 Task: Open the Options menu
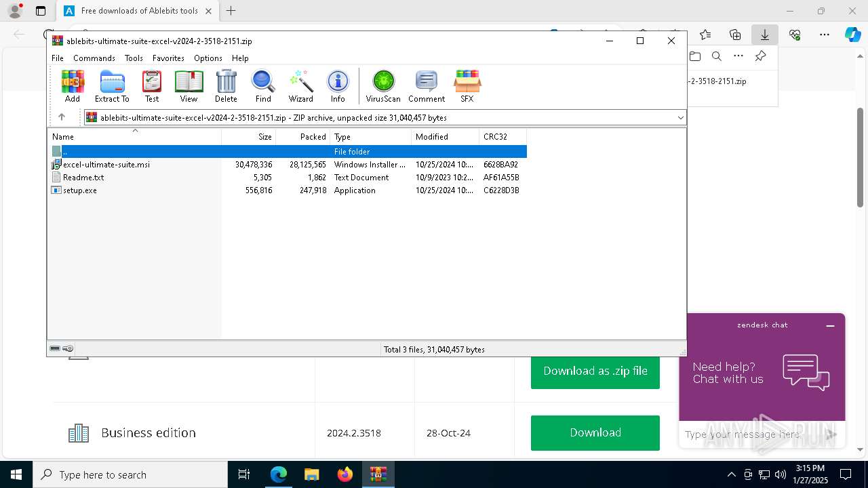[x=208, y=58]
